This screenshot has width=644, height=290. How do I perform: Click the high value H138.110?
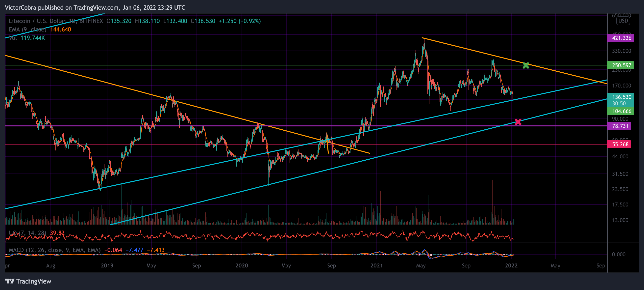click(x=147, y=21)
